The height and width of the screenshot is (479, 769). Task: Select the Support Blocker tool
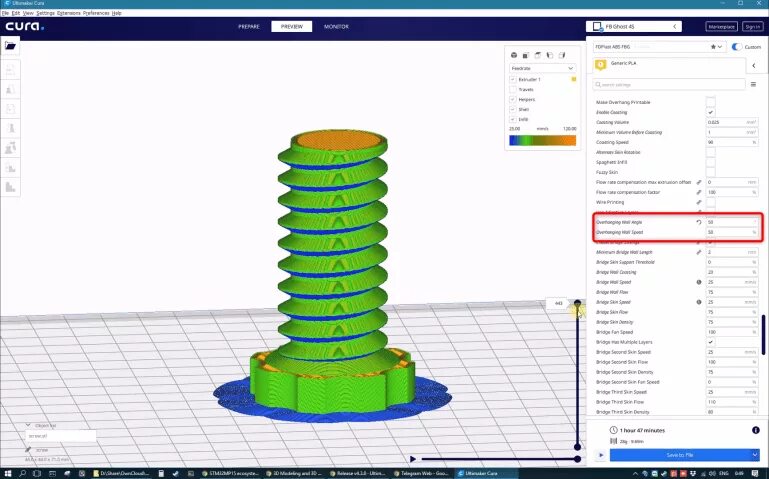pos(10,168)
